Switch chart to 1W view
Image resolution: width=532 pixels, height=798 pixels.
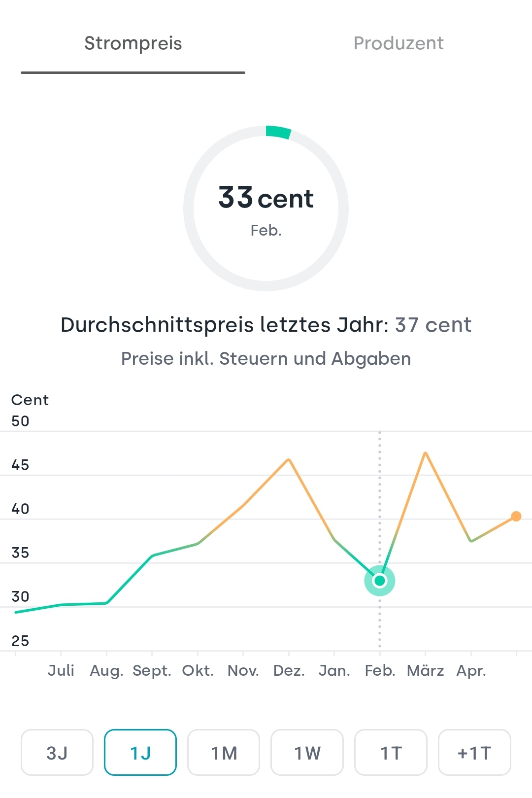[x=307, y=752]
